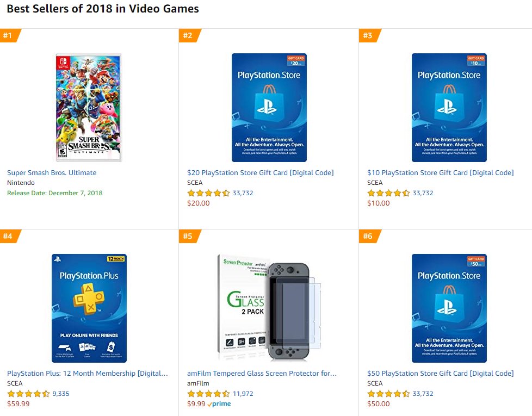
Task: Open PlayStation Plus: 12 Month Membership link
Action: point(88,373)
